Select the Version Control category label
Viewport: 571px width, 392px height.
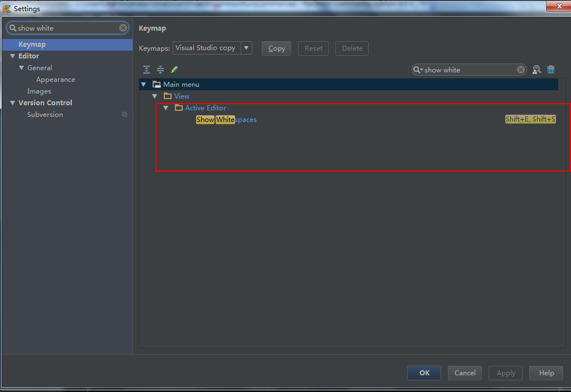46,102
